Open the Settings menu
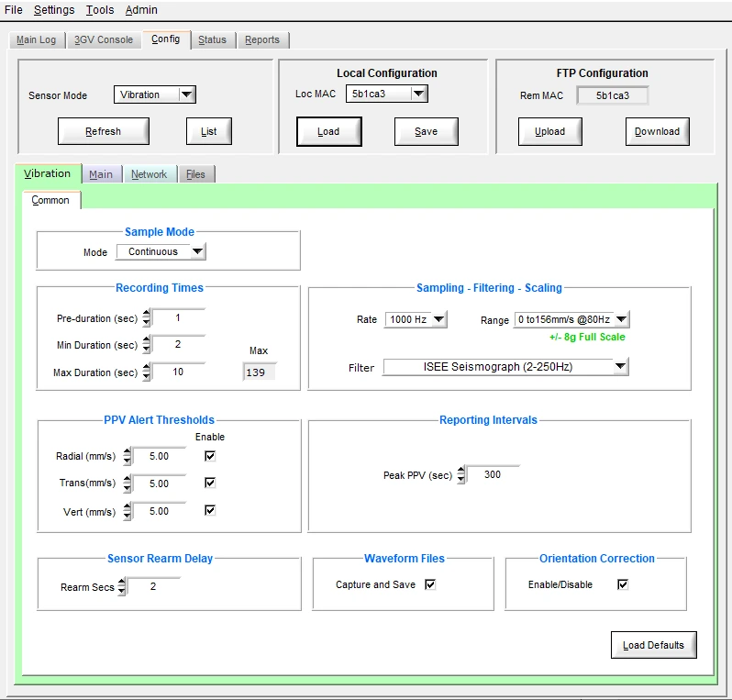The height and width of the screenshot is (700, 732). coord(54,10)
